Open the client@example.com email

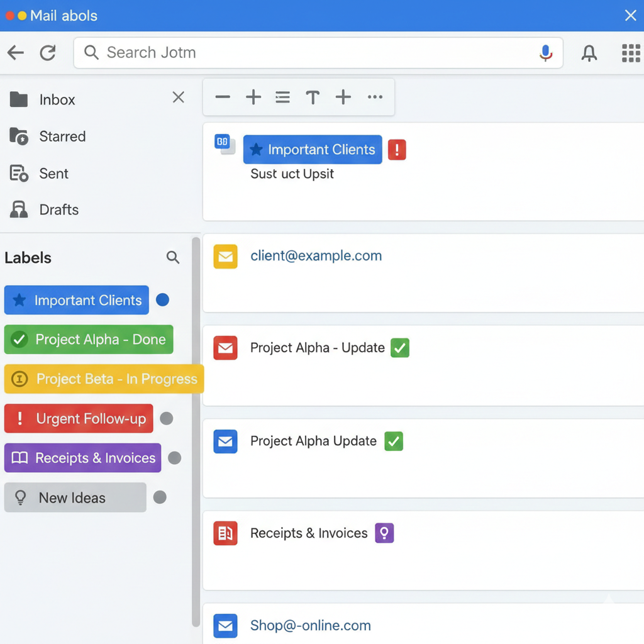(316, 256)
